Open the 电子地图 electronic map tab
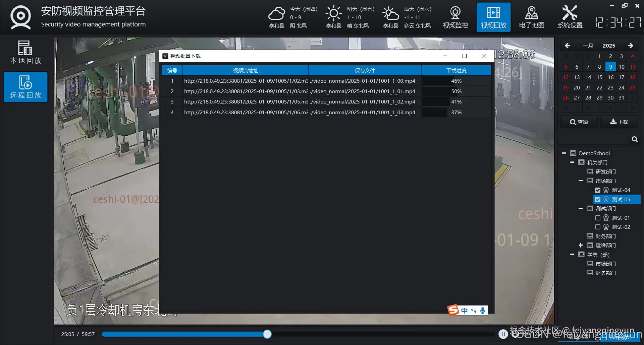Image resolution: width=644 pixels, height=345 pixels. point(532,17)
